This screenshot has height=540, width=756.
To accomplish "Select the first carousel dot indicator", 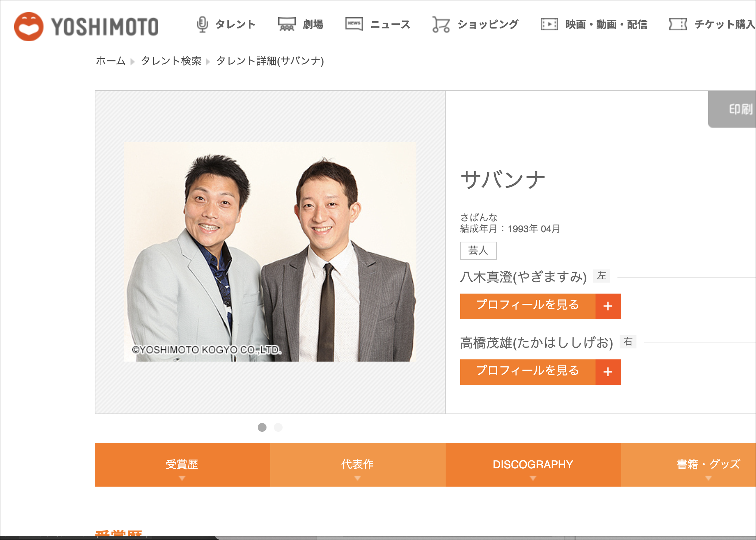I will point(262,427).
